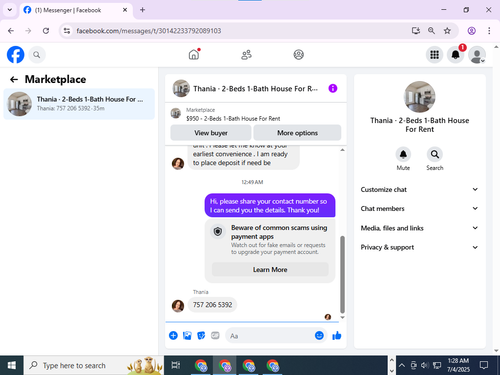The image size is (500, 375).
Task: Open conversation information purple icon
Action: 333,88
